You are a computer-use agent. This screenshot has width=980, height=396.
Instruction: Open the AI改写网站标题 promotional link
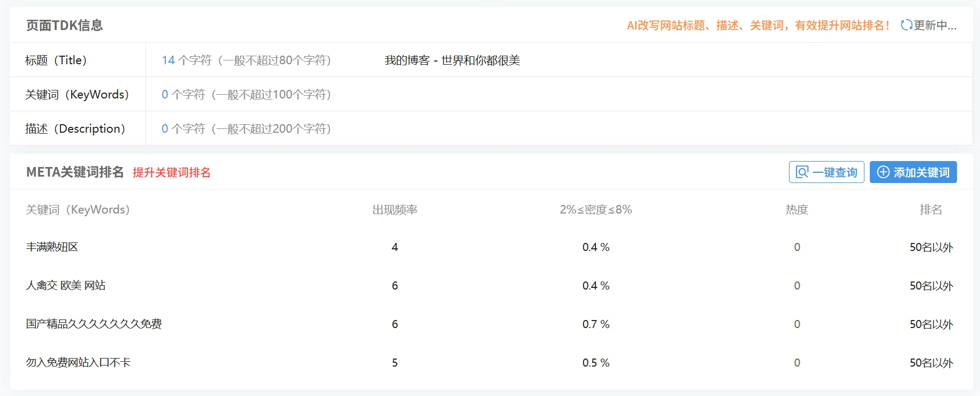[758, 25]
